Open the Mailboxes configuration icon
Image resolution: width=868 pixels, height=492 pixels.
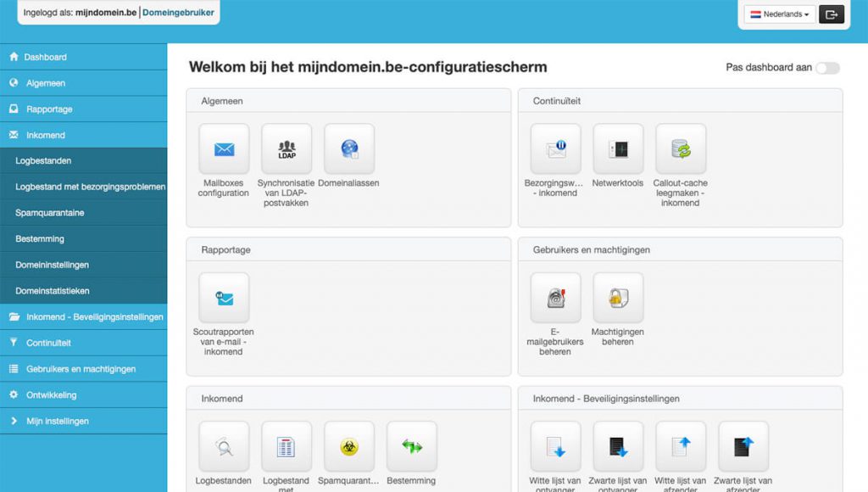pos(224,149)
